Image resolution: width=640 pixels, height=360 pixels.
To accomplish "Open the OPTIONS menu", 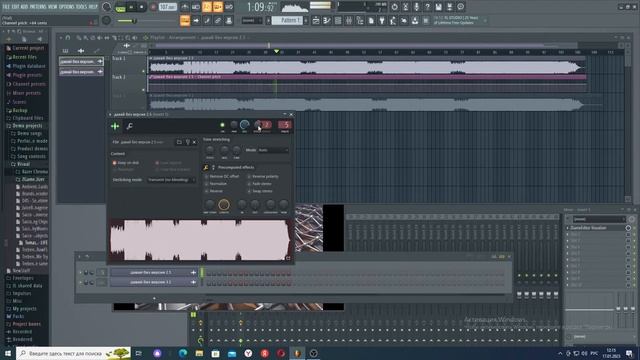I will (x=67, y=7).
